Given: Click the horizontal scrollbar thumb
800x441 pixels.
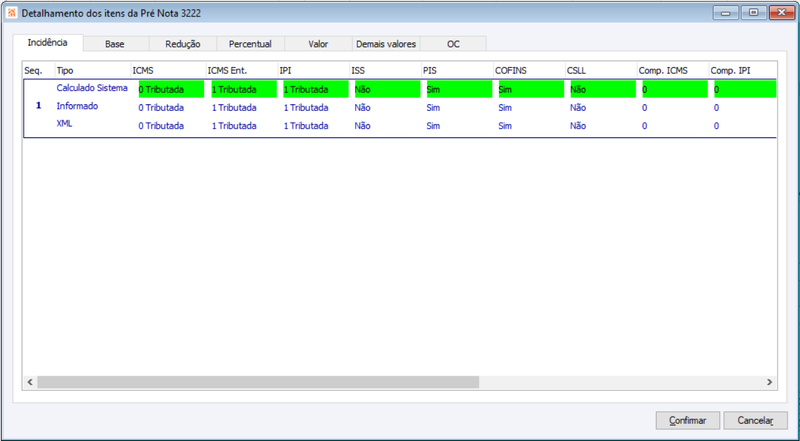Looking at the screenshot, I should (258, 382).
